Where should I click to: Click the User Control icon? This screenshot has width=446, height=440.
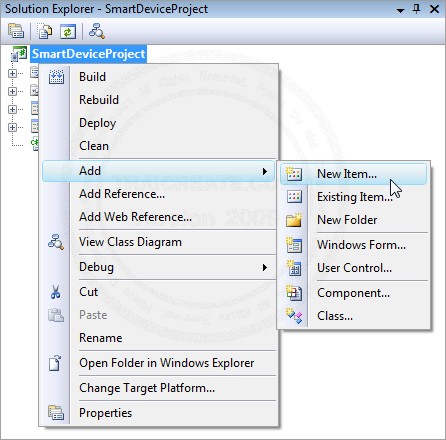coord(294,268)
